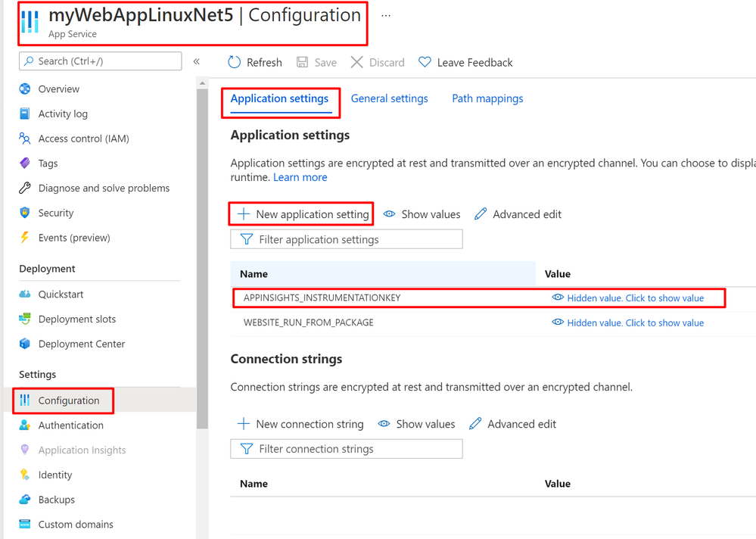Select Deployment slots menu item
The height and width of the screenshot is (539, 756).
(x=77, y=319)
